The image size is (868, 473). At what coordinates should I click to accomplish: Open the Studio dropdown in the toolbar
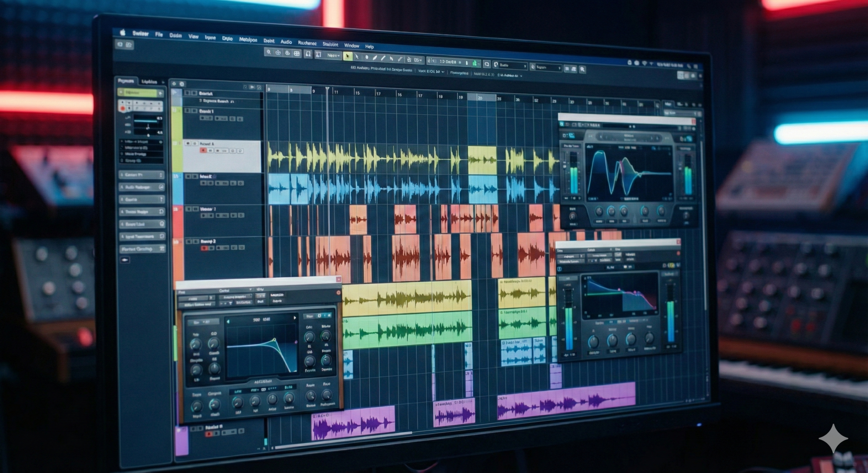coord(510,65)
